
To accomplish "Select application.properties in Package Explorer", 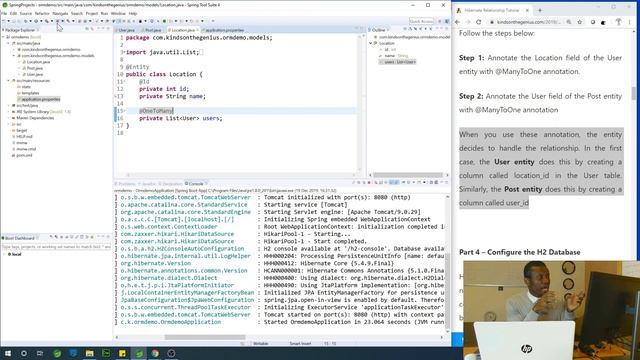I will point(40,99).
